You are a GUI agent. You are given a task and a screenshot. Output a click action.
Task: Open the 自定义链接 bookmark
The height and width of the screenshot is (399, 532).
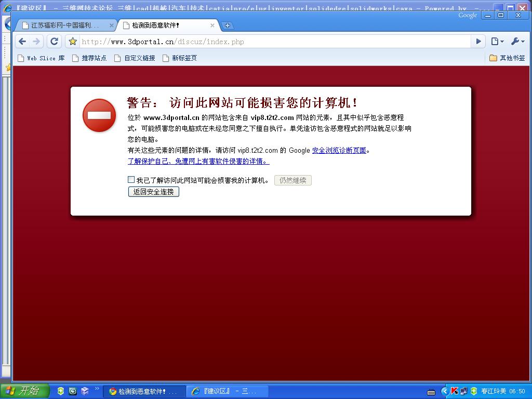click(x=135, y=58)
